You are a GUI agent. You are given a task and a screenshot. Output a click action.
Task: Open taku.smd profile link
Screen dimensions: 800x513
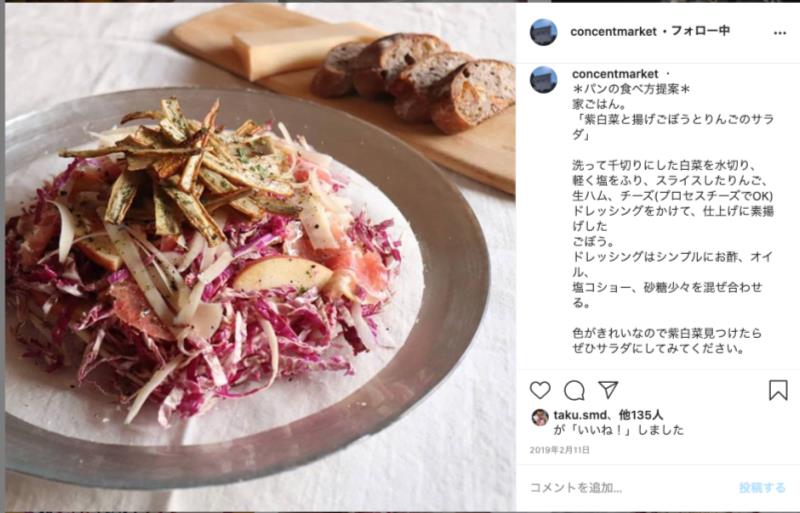point(581,415)
